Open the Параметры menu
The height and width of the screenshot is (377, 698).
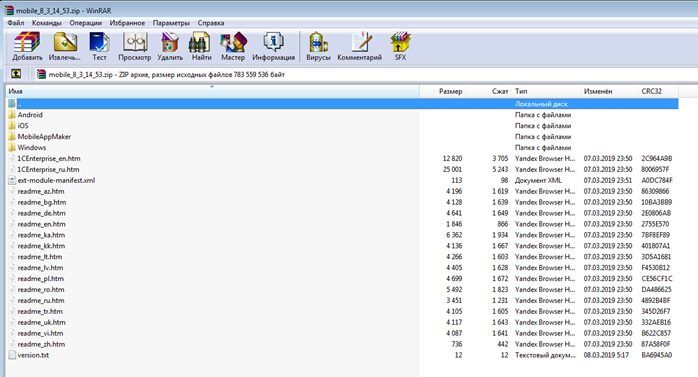(171, 23)
